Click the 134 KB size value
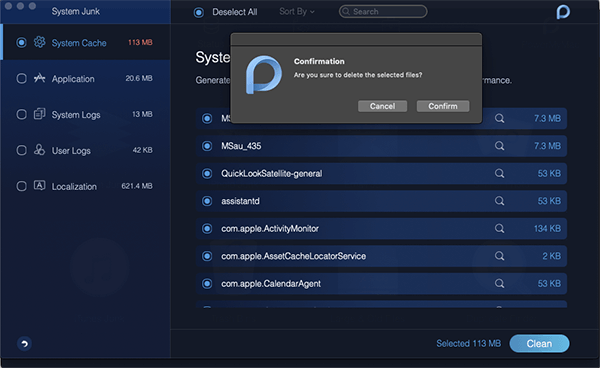 click(547, 228)
